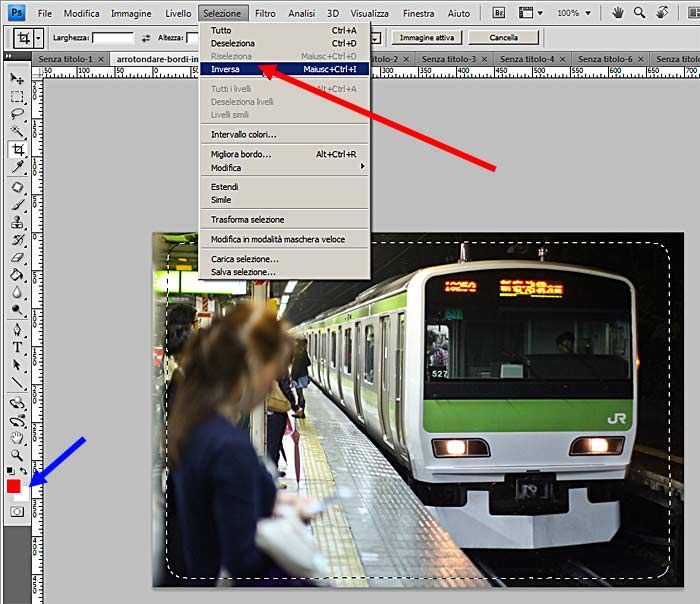Click the white background color swatch
The width and height of the screenshot is (700, 604).
[23, 496]
